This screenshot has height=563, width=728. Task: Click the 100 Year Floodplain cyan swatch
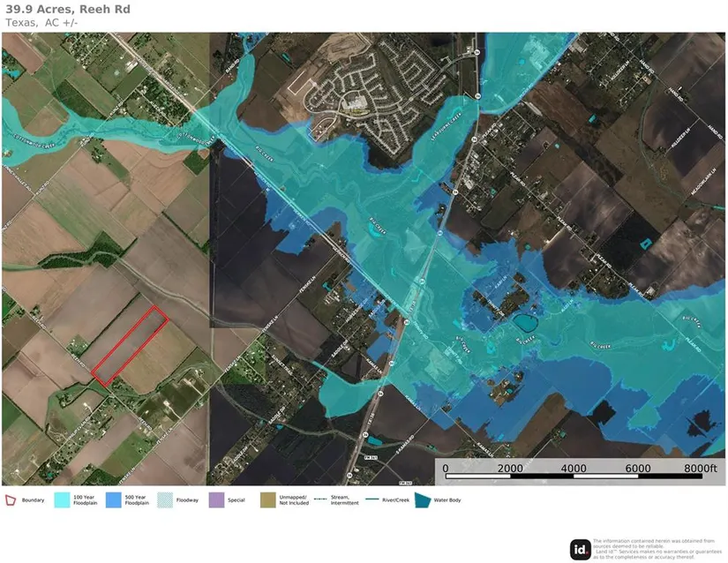pos(62,500)
